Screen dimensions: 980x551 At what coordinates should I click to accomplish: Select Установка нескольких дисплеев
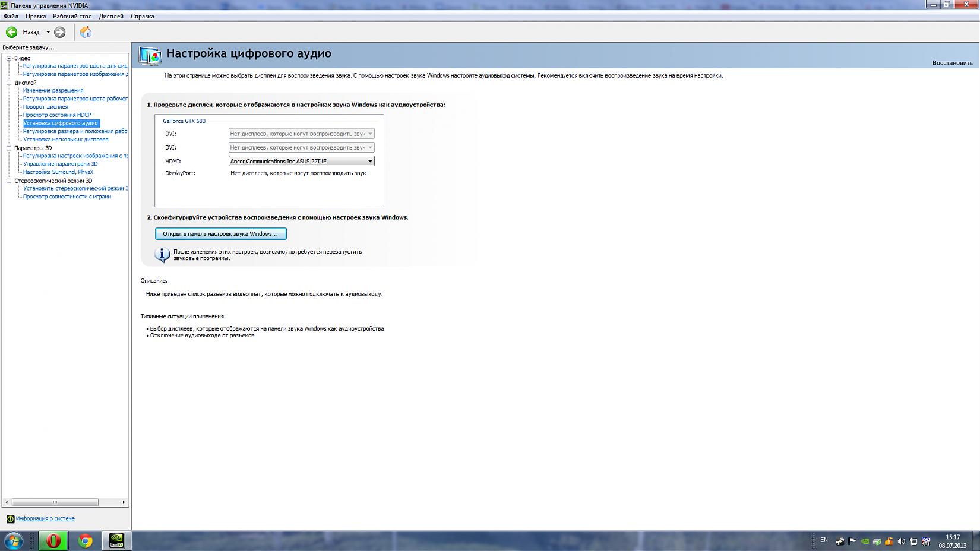[x=65, y=140]
